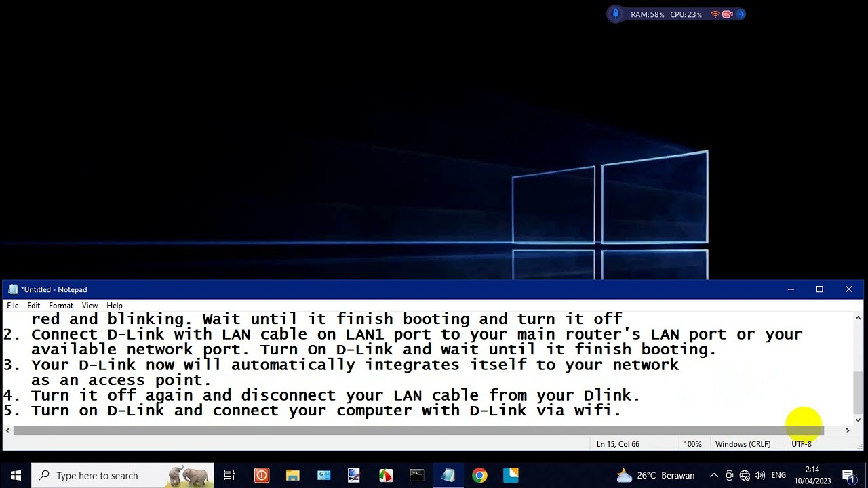Open the clock showing 2:14 10/04/2023
This screenshot has height=488, width=868.
812,476
